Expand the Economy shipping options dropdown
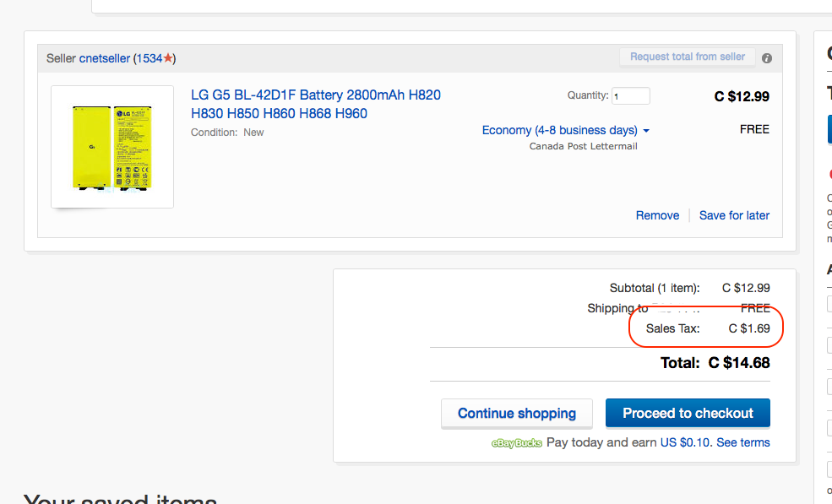The height and width of the screenshot is (504, 832). [x=566, y=130]
